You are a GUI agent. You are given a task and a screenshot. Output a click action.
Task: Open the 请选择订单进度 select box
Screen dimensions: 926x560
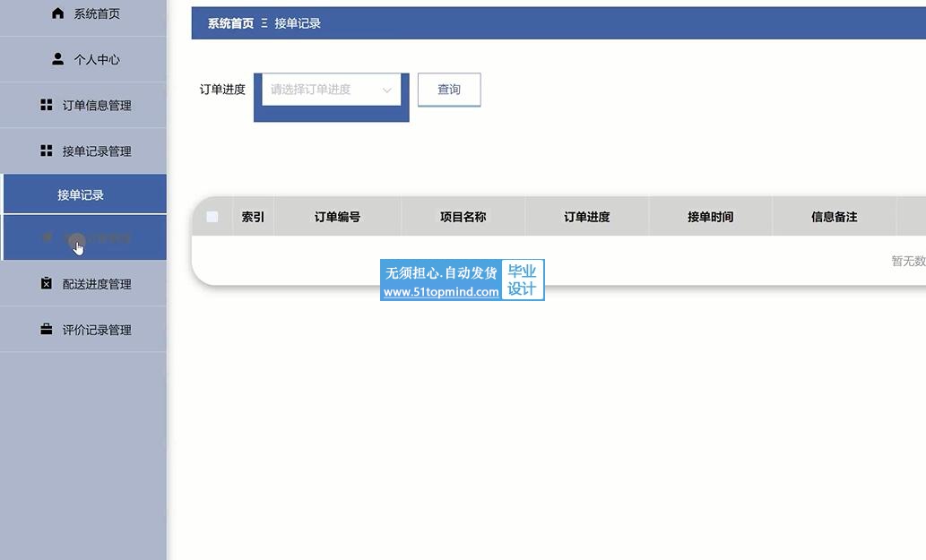tap(332, 90)
